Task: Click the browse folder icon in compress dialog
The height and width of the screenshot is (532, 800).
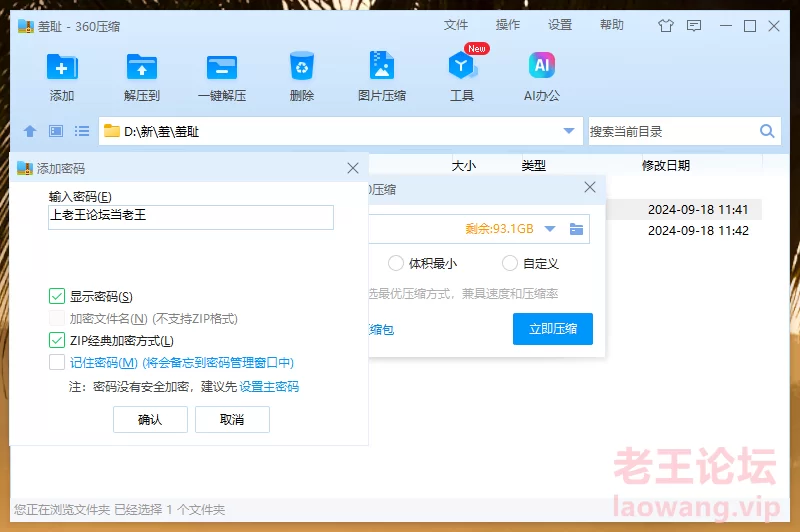Action: [577, 229]
